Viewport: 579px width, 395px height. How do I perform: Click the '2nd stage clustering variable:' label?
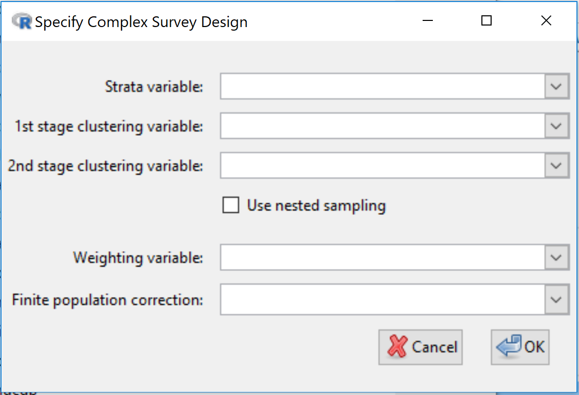(x=106, y=166)
